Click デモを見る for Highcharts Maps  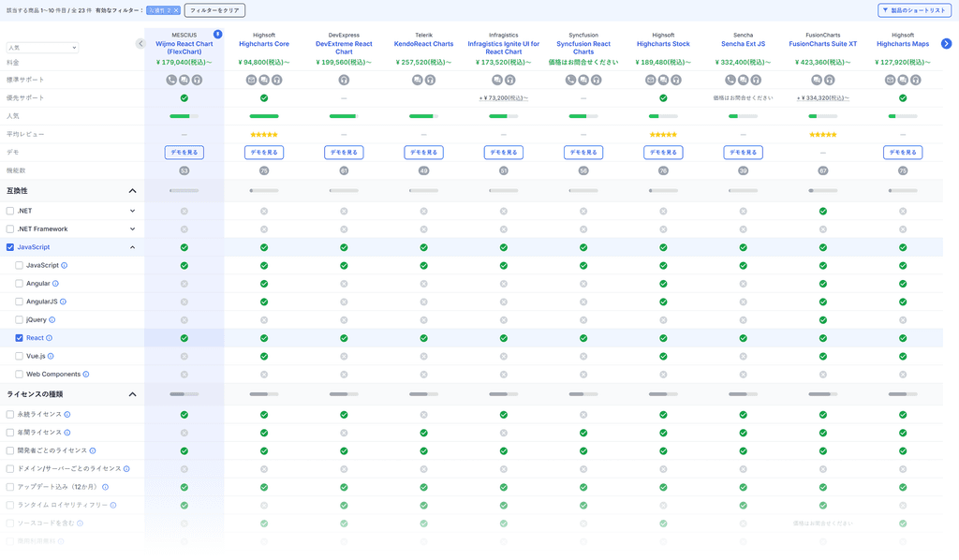pyautogui.click(x=903, y=153)
